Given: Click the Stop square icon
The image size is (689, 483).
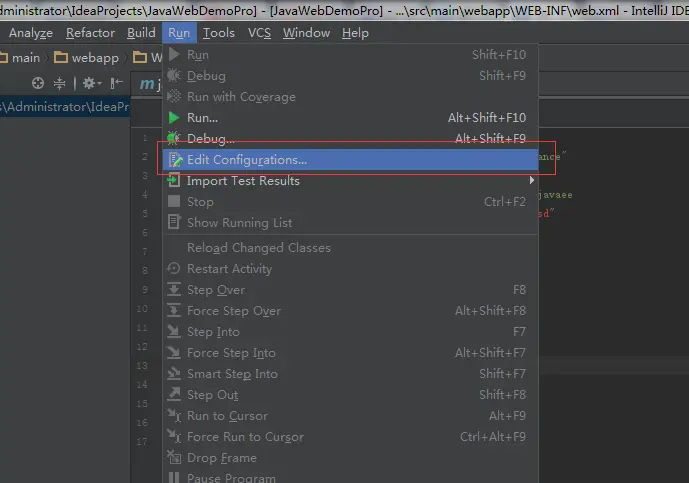Looking at the screenshot, I should tap(174, 201).
